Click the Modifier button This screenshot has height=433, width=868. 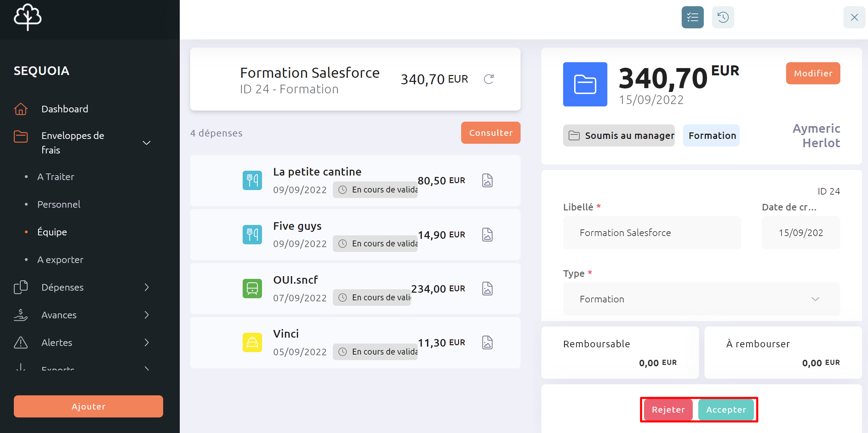tap(813, 73)
